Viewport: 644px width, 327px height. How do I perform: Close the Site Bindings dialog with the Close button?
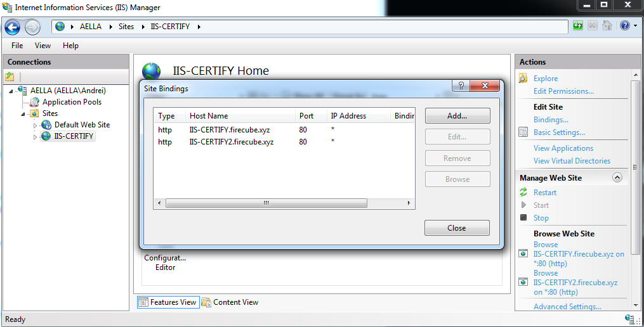click(457, 228)
